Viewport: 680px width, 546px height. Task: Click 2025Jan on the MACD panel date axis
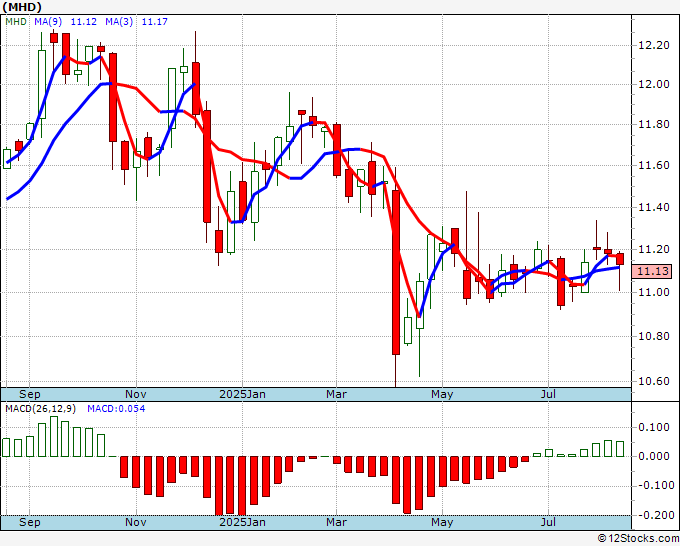click(x=242, y=522)
